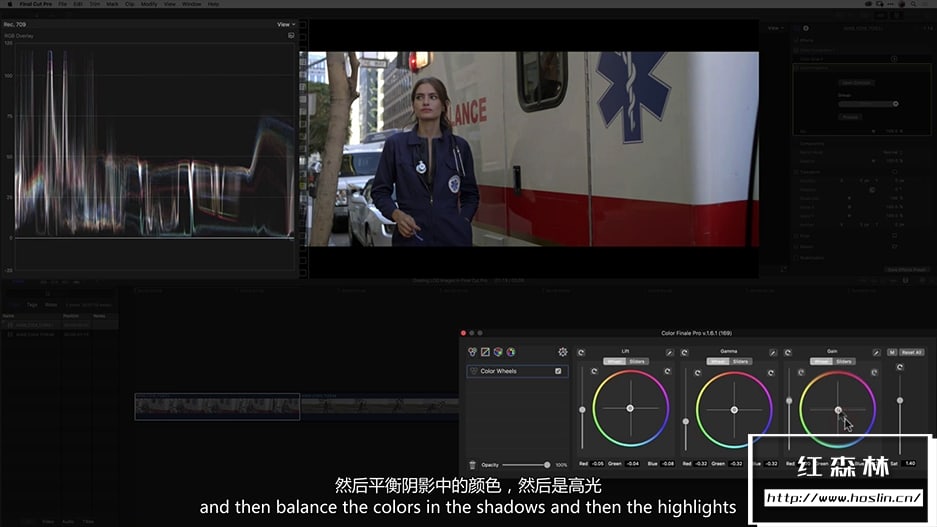Switch Lift to Wheel mode
Screen dimensions: 937x527
614,361
